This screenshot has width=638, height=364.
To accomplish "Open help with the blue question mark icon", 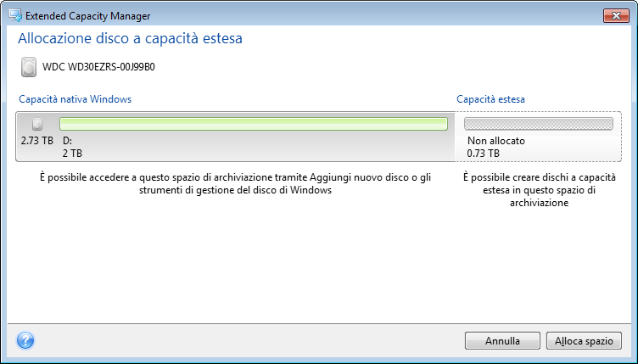I will (24, 341).
